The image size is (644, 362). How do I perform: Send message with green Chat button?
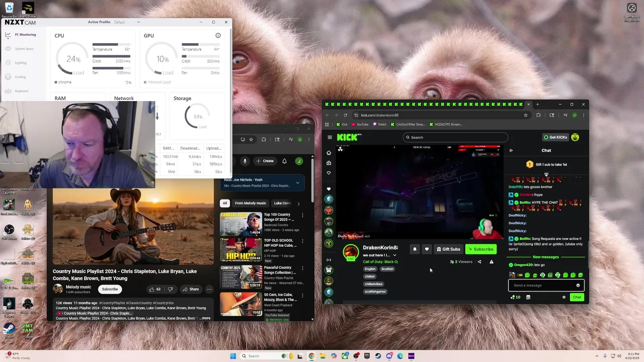click(x=577, y=297)
